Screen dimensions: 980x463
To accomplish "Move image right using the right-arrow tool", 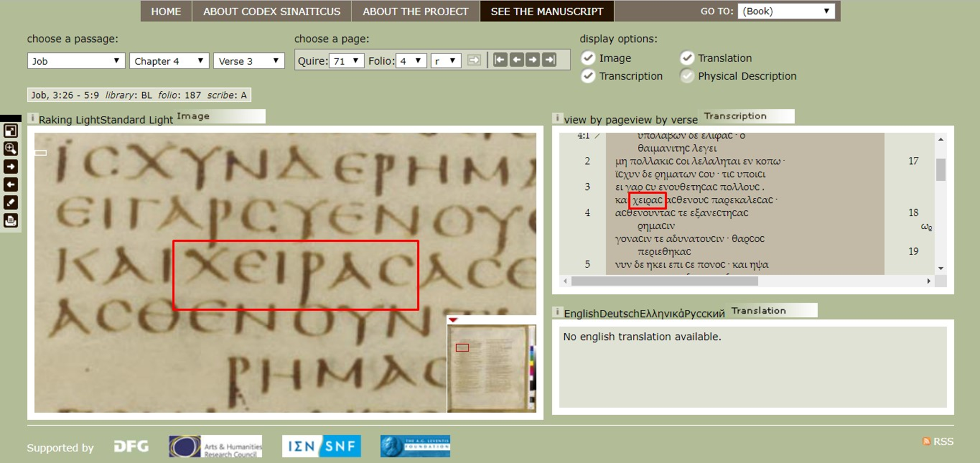I will pos(10,167).
